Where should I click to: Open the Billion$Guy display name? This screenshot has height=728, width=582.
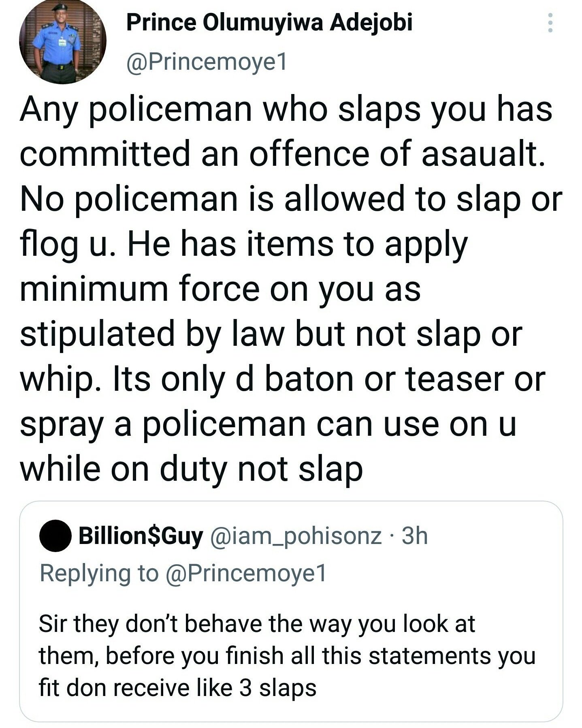coord(141,536)
